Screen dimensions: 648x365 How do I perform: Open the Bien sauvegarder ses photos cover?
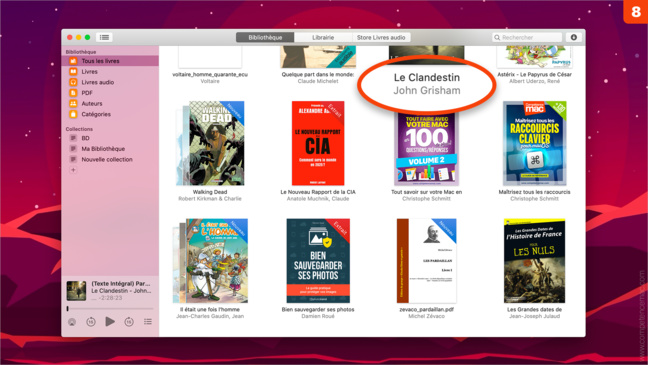click(x=318, y=261)
